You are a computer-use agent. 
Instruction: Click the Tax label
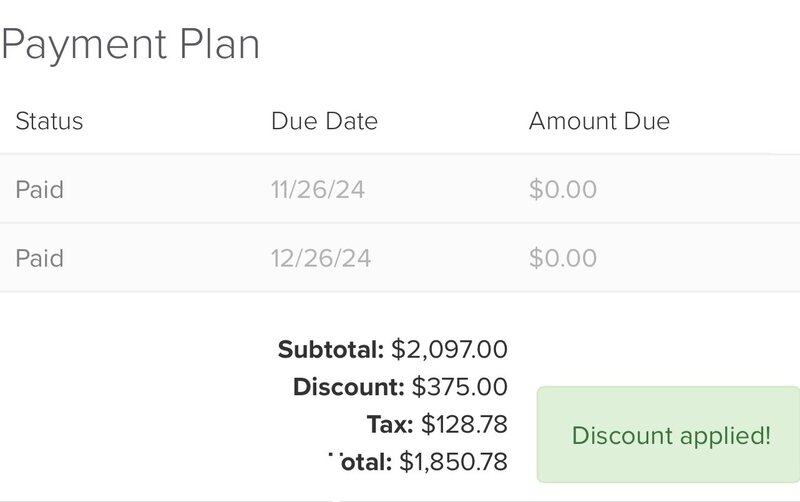[389, 424]
